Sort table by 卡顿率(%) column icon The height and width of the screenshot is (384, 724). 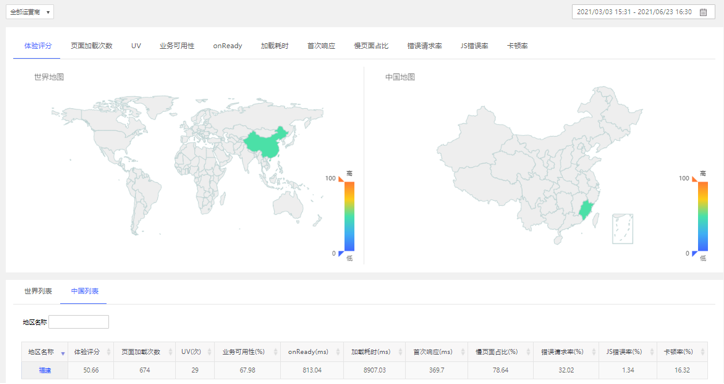coord(702,352)
